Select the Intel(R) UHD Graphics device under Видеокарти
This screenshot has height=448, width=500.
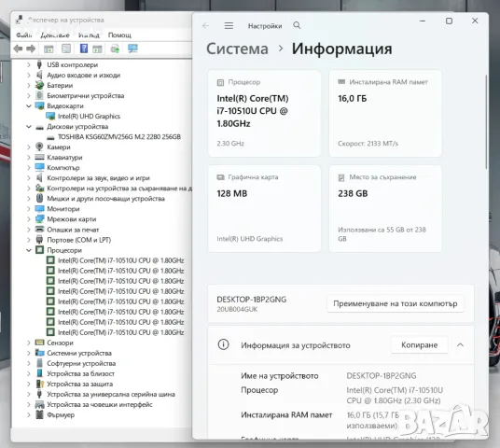coord(89,116)
